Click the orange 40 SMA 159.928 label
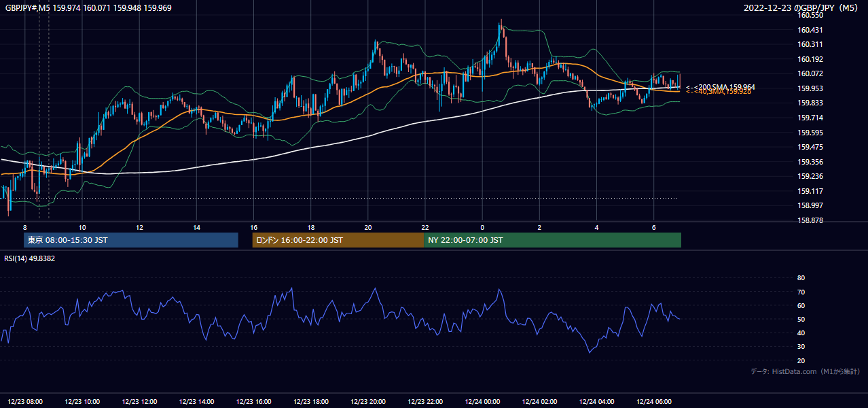The image size is (868, 408). point(719,91)
